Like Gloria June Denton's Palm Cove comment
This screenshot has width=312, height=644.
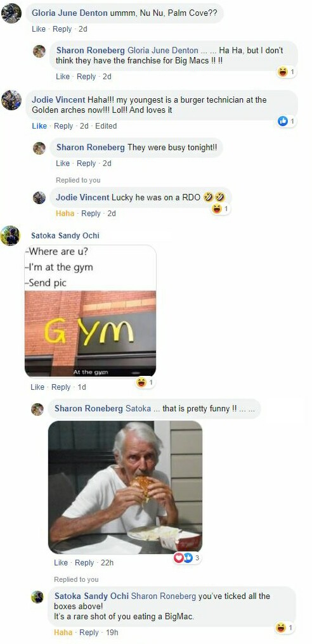(38, 29)
